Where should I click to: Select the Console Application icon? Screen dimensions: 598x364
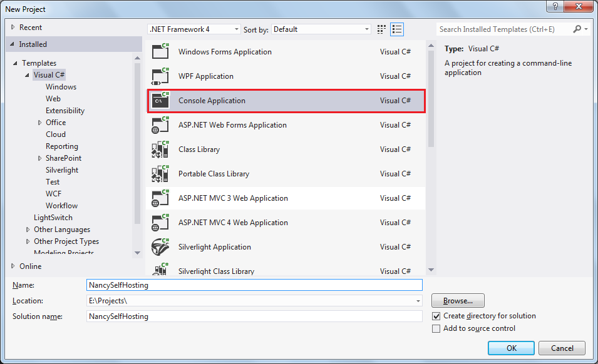click(160, 101)
